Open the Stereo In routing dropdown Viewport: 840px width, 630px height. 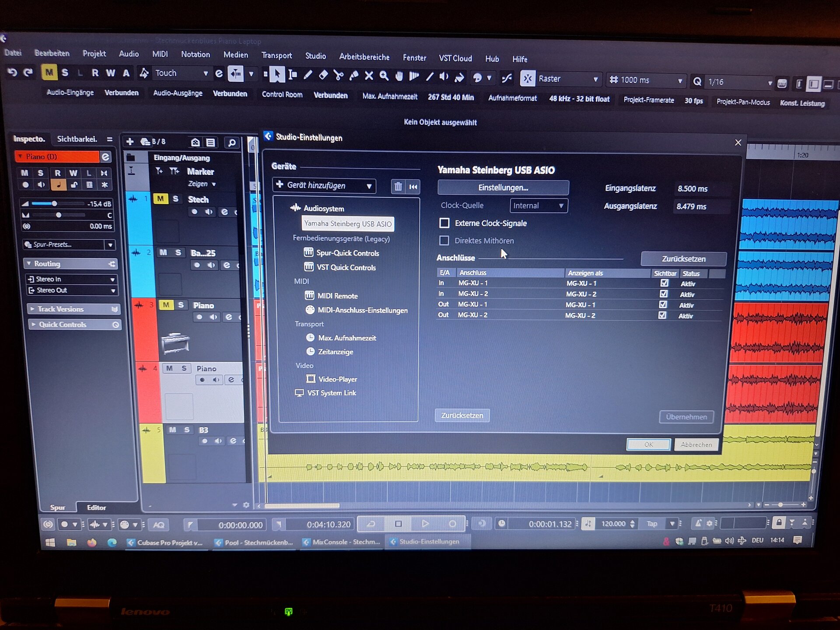71,279
